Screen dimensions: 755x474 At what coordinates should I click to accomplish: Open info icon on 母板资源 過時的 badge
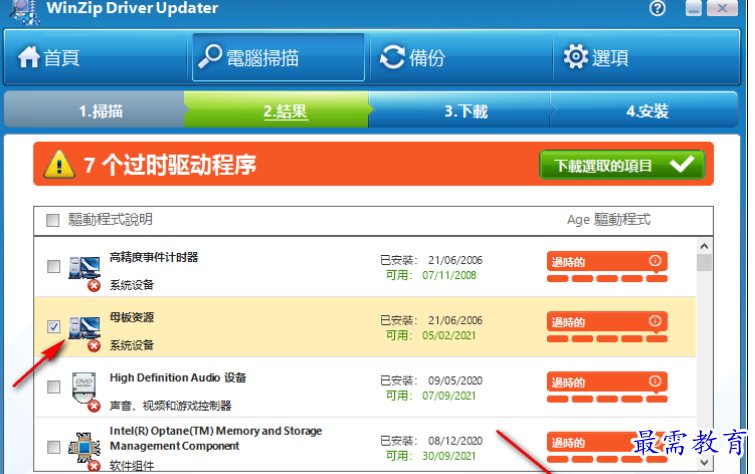[655, 321]
